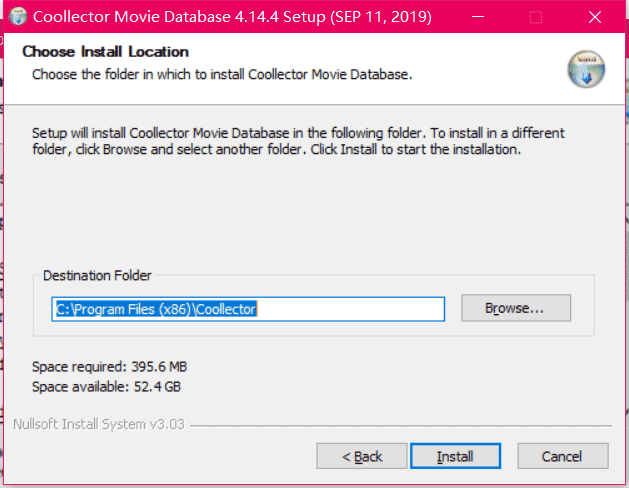Click the Space required: 395.6 MB text
The height and width of the screenshot is (488, 629).
click(x=110, y=367)
